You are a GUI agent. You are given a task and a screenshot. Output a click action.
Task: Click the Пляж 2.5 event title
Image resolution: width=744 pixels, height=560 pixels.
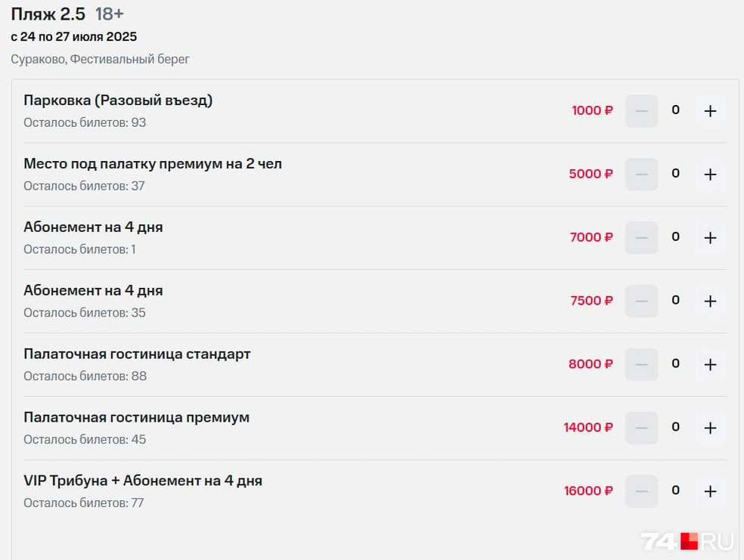(x=48, y=14)
